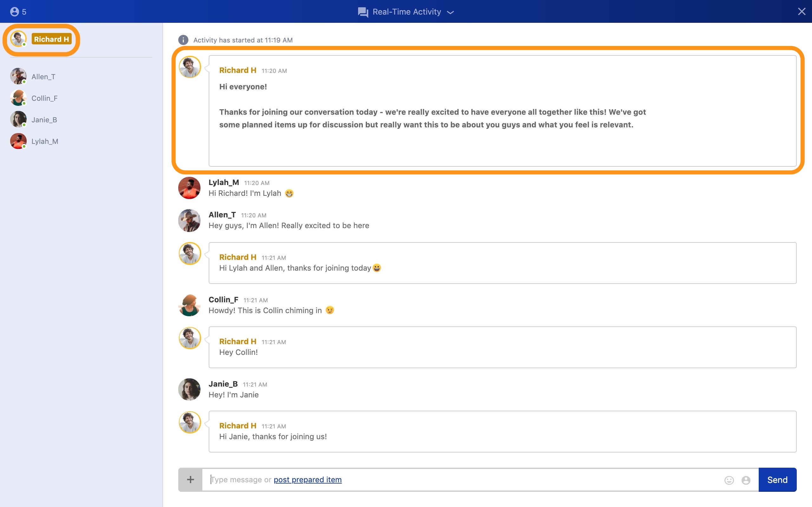Click Collin_F's avatar thumbnail in the sidebar
Image resolution: width=812 pixels, height=507 pixels.
click(x=18, y=98)
